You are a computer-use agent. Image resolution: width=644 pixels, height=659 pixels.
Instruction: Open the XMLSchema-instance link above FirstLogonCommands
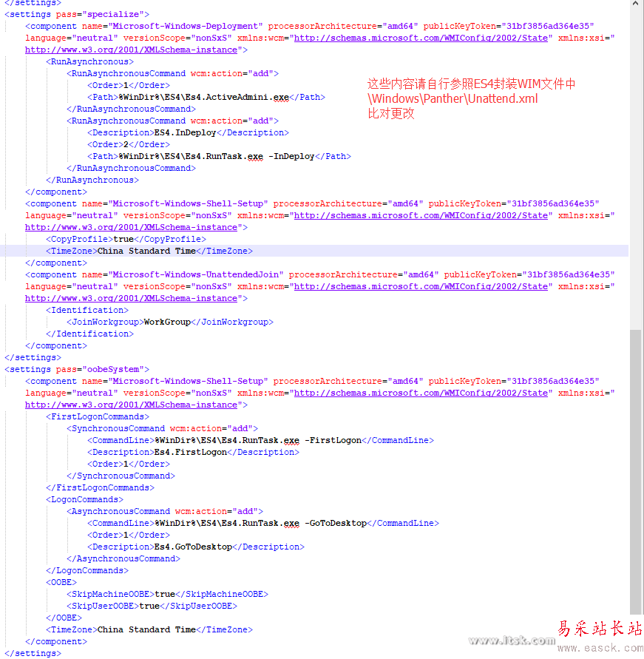point(131,405)
